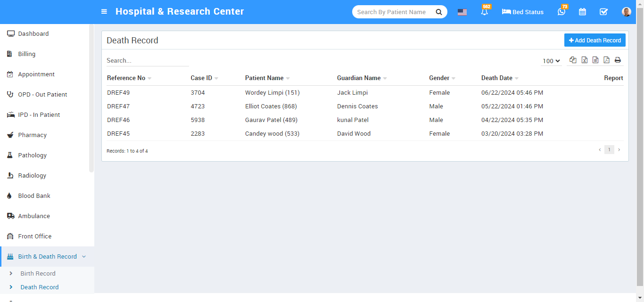
Task: Export table as CSV icon
Action: [x=595, y=60]
